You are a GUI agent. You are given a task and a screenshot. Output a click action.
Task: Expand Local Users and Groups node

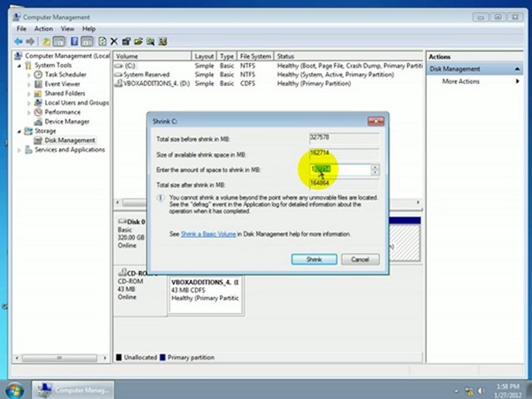tap(29, 103)
